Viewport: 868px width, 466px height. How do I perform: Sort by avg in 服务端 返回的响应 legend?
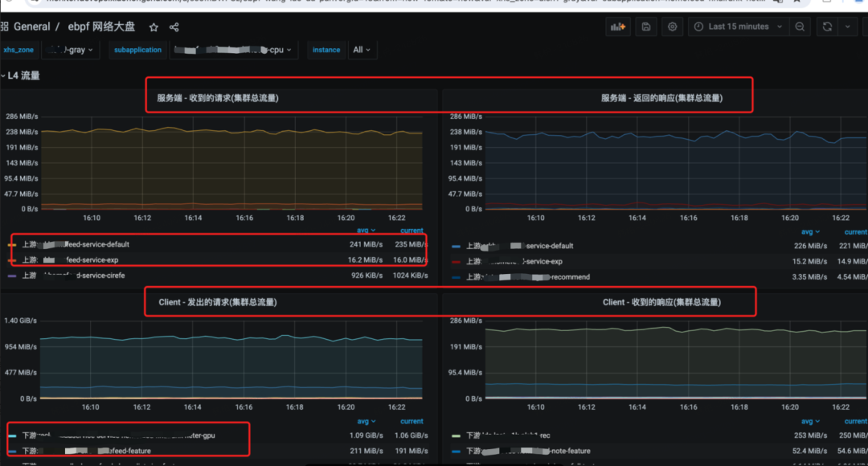810,232
